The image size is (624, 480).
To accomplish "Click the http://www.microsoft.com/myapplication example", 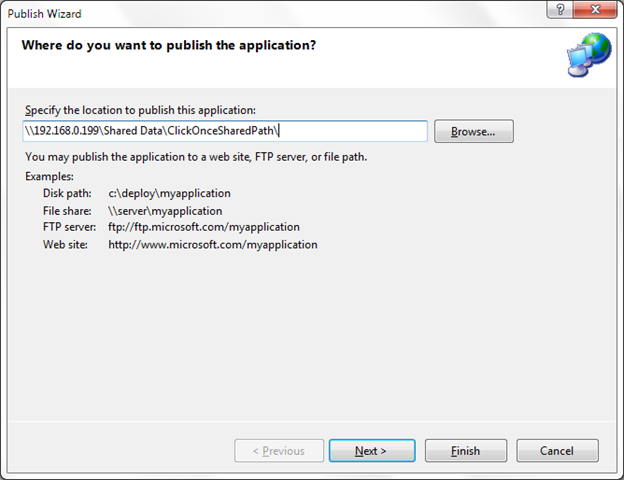I will click(x=213, y=244).
